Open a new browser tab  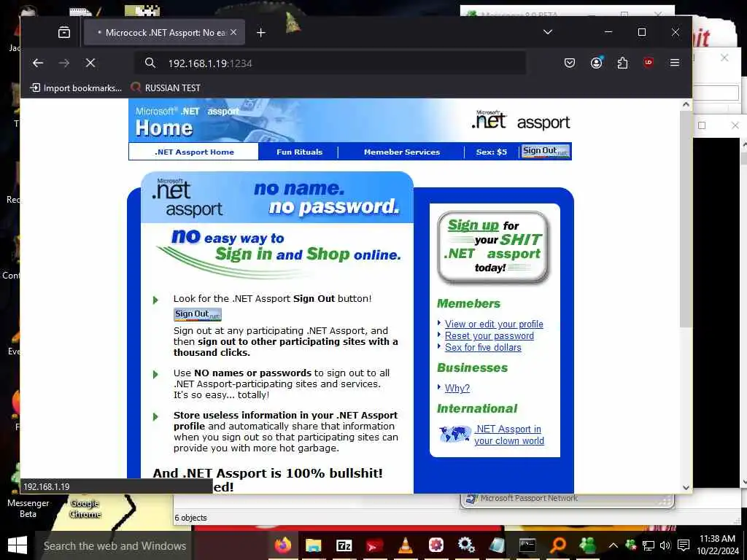click(x=260, y=32)
